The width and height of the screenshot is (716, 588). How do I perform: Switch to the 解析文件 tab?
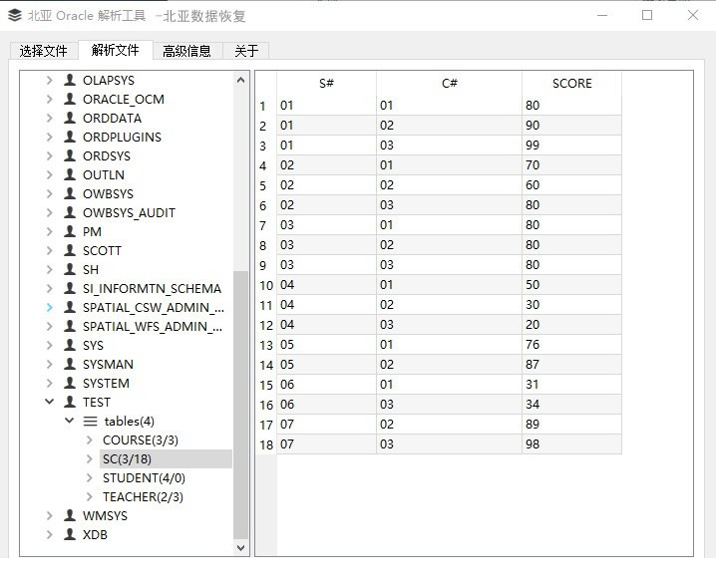(115, 50)
